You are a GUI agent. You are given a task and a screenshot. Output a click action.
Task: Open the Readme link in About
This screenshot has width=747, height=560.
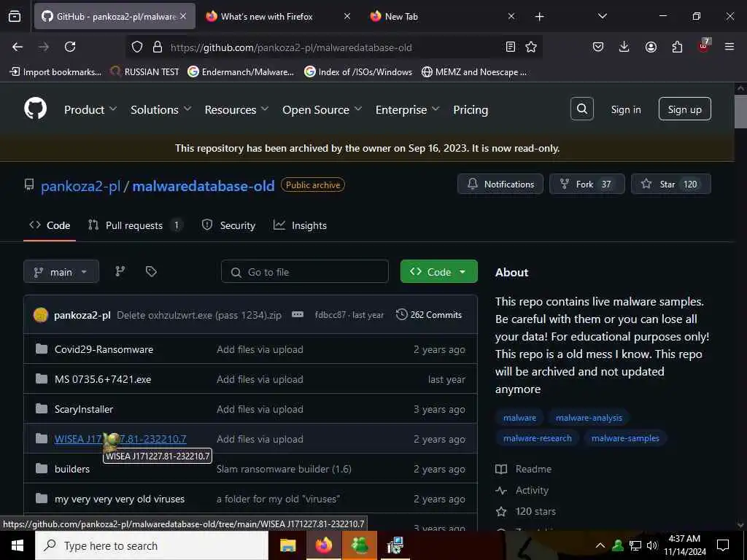point(524,469)
